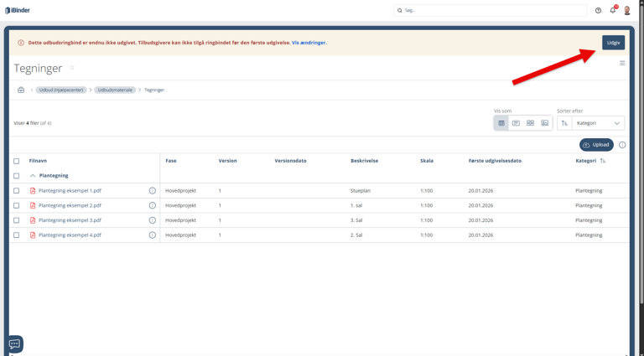Switch to image preview view
The width and height of the screenshot is (644, 356).
point(544,123)
